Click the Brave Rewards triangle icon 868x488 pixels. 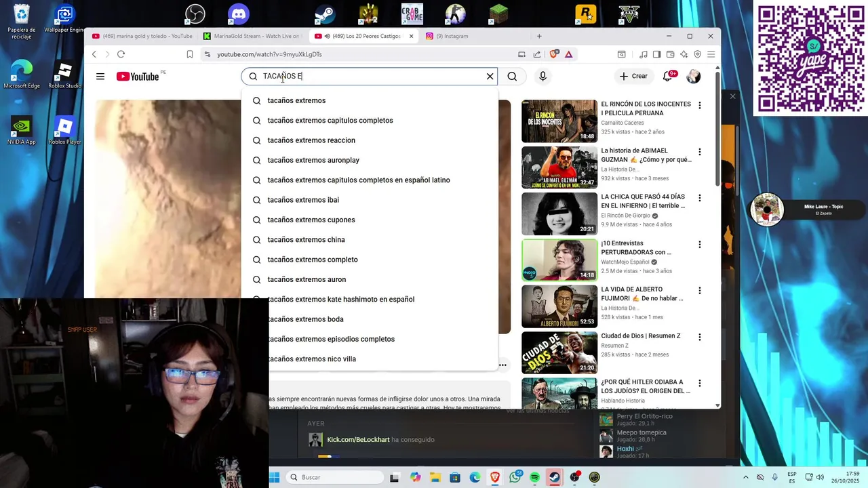coord(569,54)
